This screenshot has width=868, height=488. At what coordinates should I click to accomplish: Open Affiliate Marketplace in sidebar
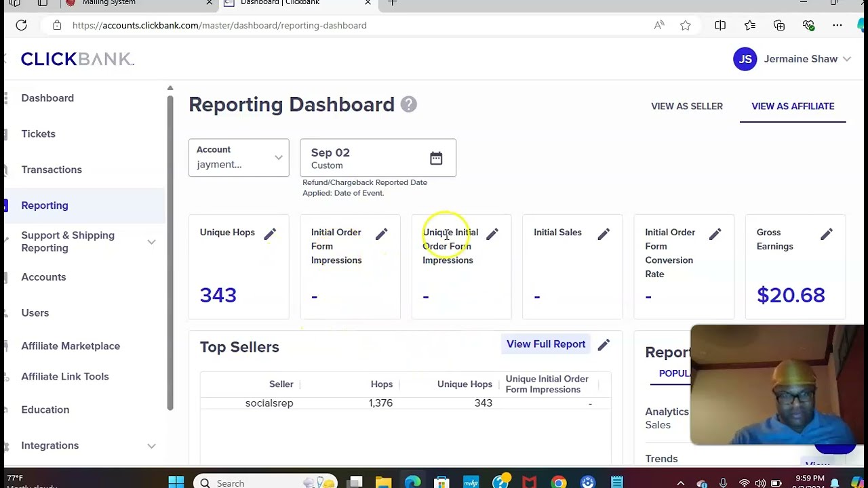[71, 346]
